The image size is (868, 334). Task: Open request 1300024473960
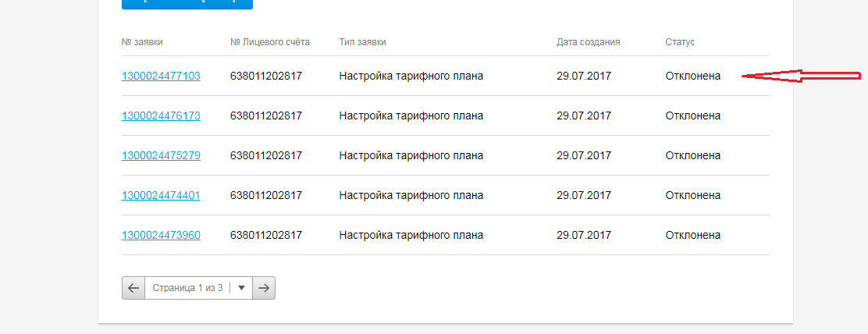pyautogui.click(x=161, y=236)
